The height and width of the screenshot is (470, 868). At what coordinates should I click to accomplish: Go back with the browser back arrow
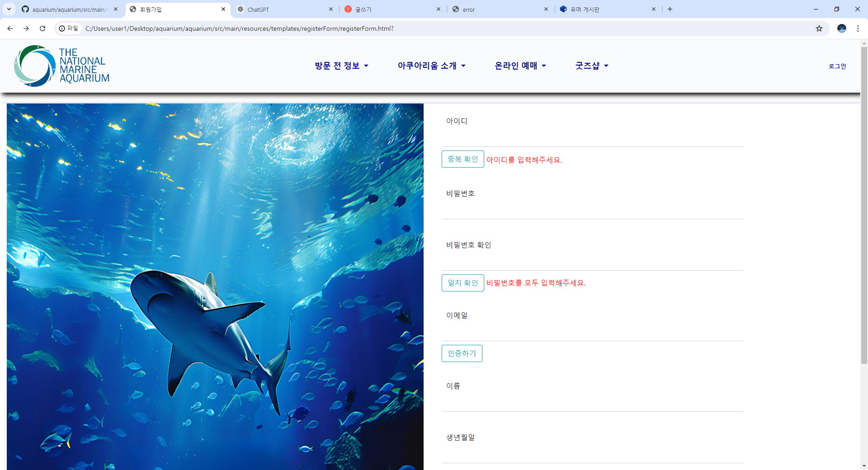click(10, 28)
